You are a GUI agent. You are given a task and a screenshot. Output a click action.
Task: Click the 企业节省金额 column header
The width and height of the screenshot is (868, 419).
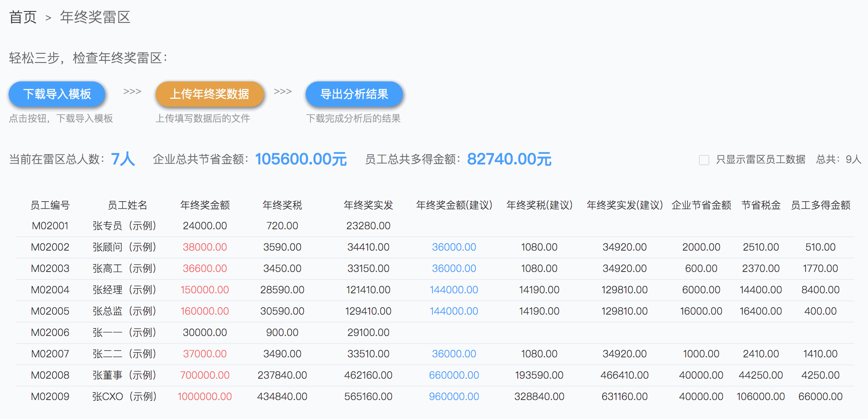[x=701, y=205]
